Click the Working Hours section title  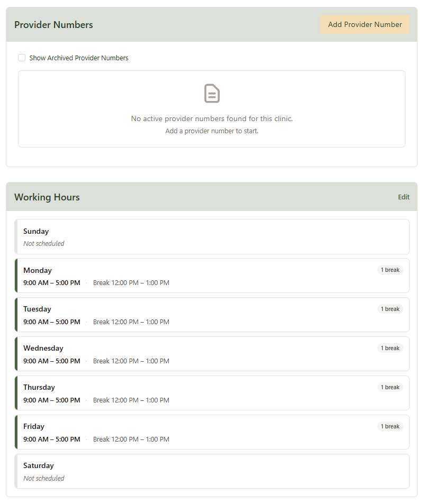pos(47,197)
